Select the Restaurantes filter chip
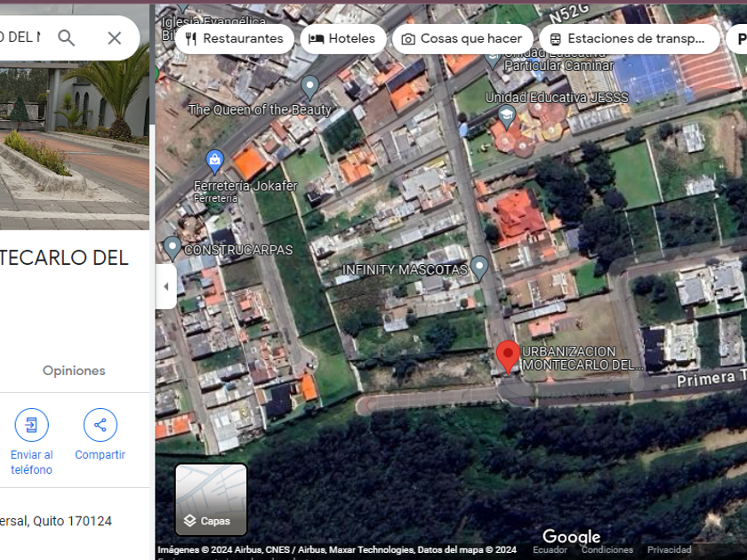 pyautogui.click(x=235, y=38)
